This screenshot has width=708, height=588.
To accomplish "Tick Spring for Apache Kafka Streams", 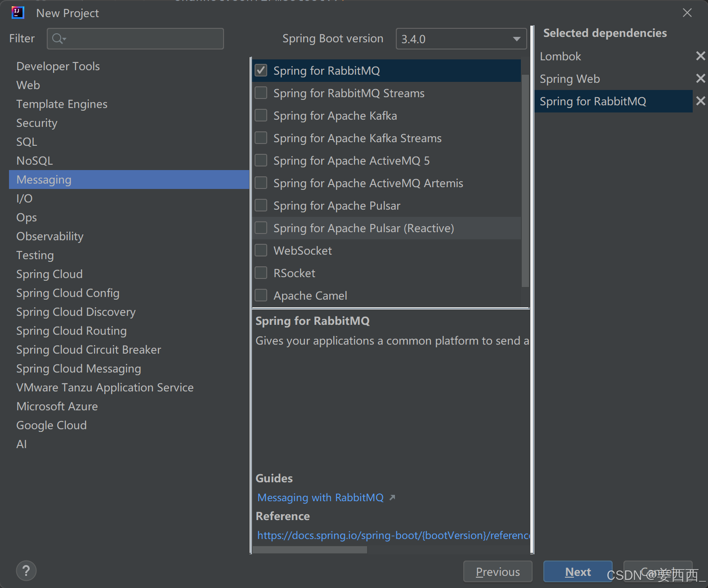I will pos(261,138).
